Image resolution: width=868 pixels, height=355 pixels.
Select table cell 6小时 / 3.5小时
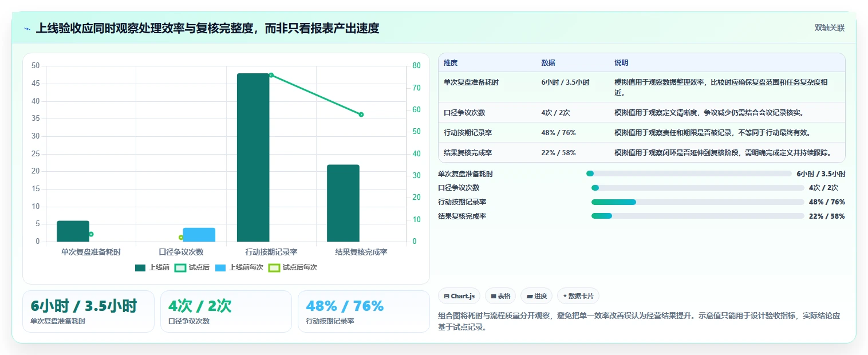point(565,82)
